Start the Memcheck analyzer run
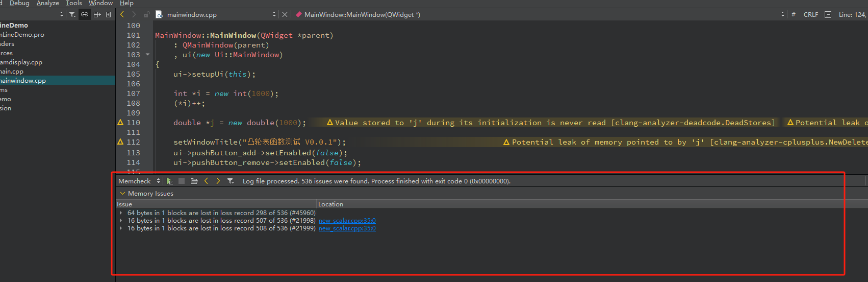 (170, 181)
